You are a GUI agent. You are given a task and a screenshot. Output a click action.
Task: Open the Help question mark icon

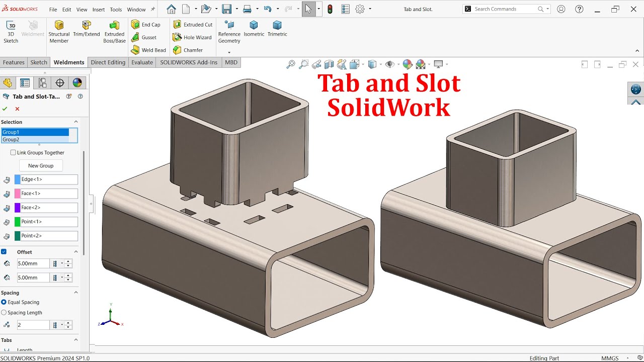pyautogui.click(x=579, y=9)
